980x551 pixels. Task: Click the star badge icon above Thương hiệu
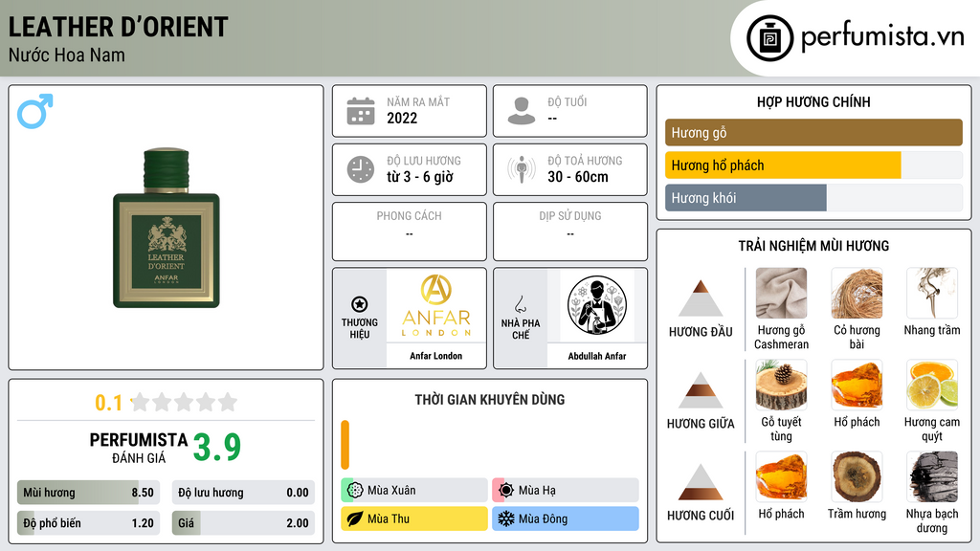click(x=360, y=304)
